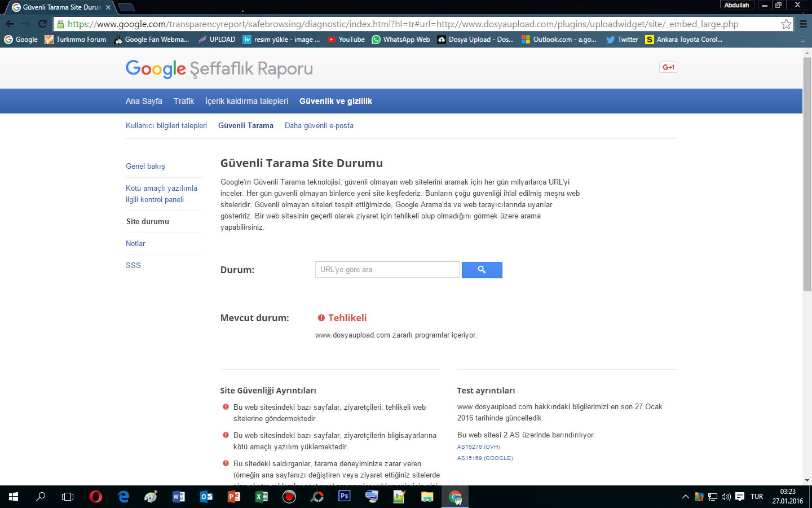Open File Explorer from the taskbar
The height and width of the screenshot is (508, 812).
(427, 497)
